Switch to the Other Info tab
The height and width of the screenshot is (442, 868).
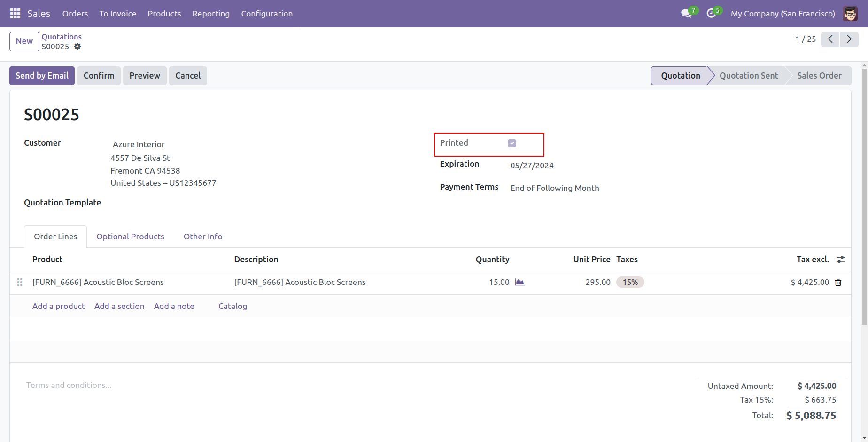click(203, 237)
